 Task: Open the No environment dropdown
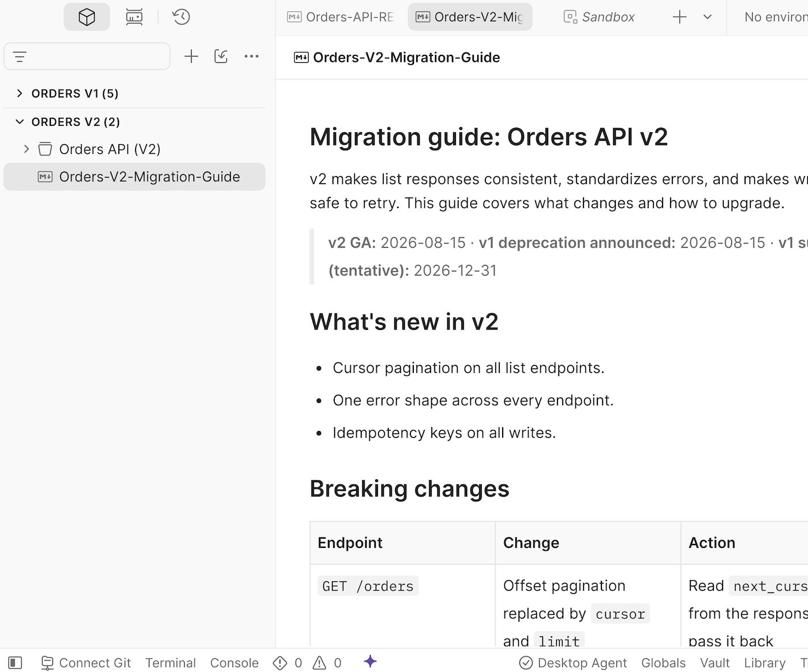776,17
